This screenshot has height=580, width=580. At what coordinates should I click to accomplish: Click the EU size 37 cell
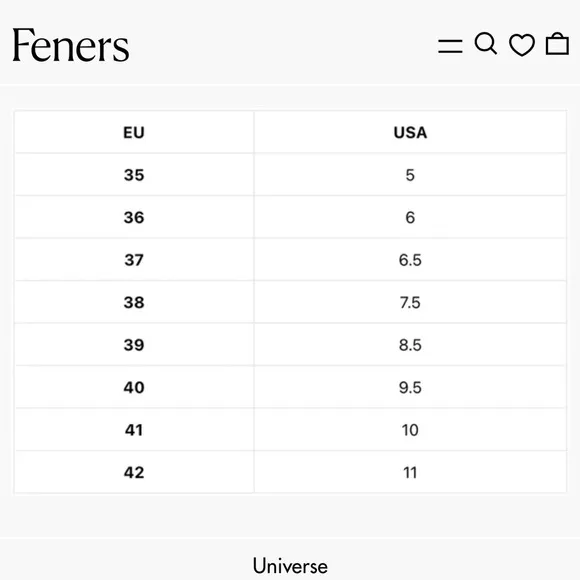[x=134, y=260]
